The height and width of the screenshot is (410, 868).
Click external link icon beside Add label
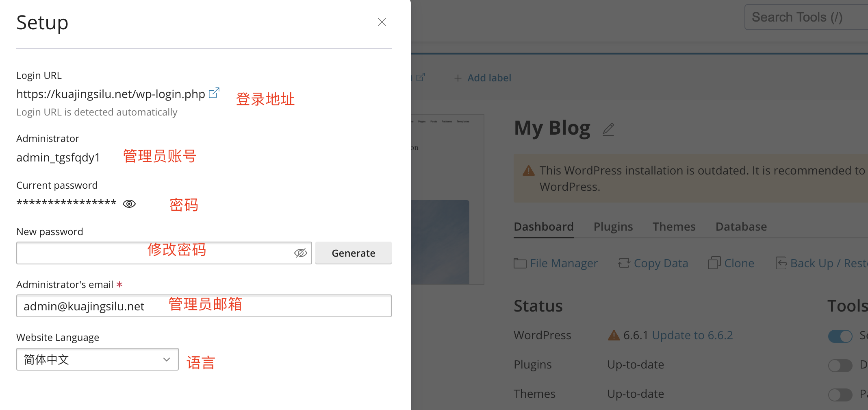tap(421, 77)
